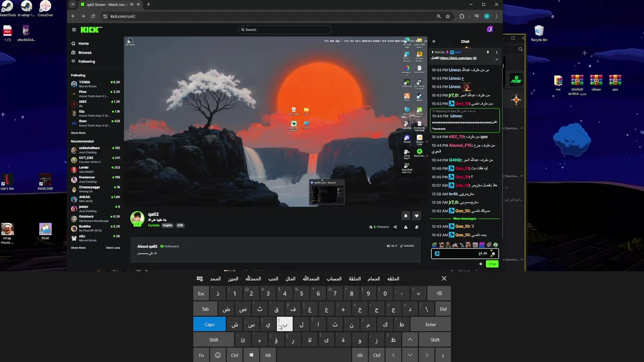
Task: Open the YZNSA channel in Following
Action: [96, 84]
